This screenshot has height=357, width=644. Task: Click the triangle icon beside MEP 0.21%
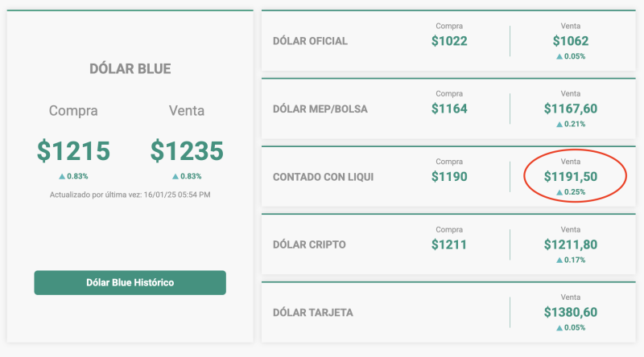[x=559, y=125]
